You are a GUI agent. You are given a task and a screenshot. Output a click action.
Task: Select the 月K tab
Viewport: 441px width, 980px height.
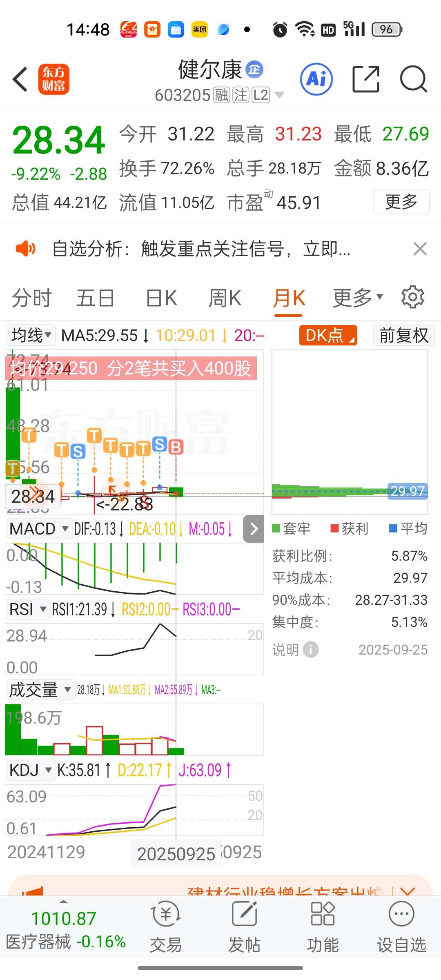point(289,298)
